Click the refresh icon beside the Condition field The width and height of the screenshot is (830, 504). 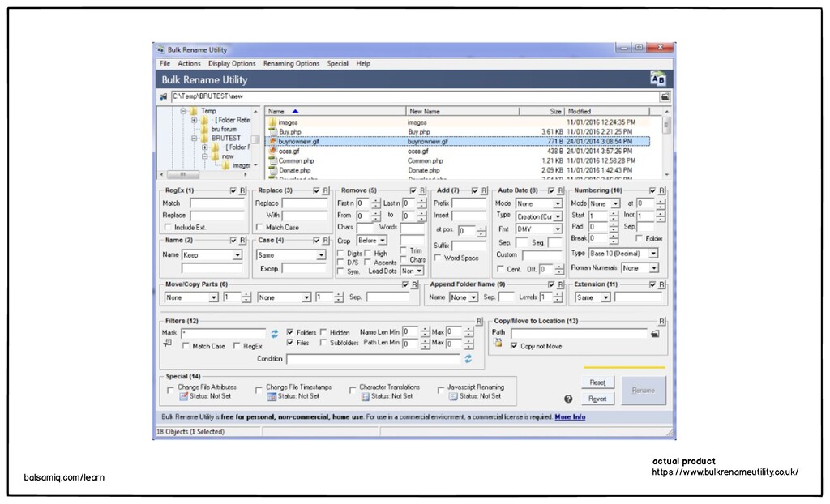pos(468,359)
